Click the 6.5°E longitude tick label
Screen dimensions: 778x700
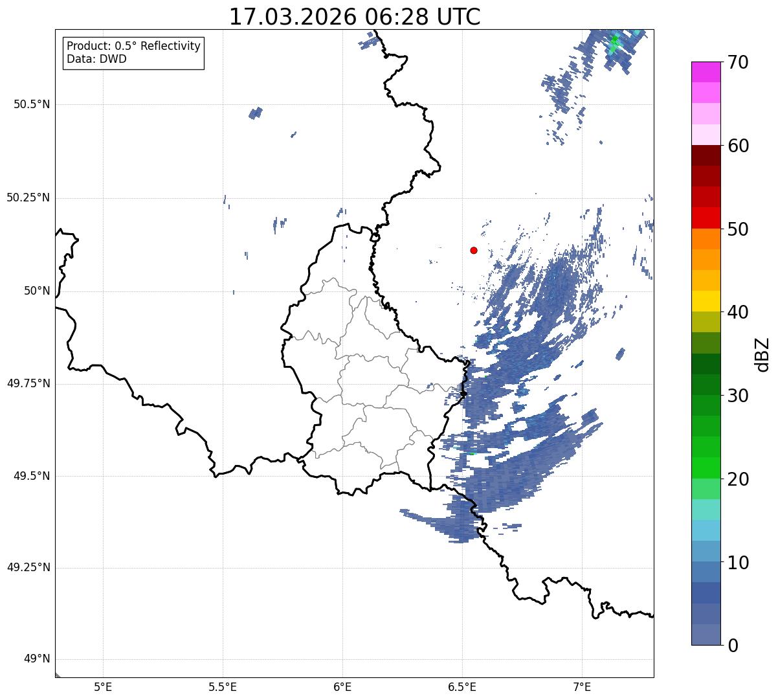(463, 687)
